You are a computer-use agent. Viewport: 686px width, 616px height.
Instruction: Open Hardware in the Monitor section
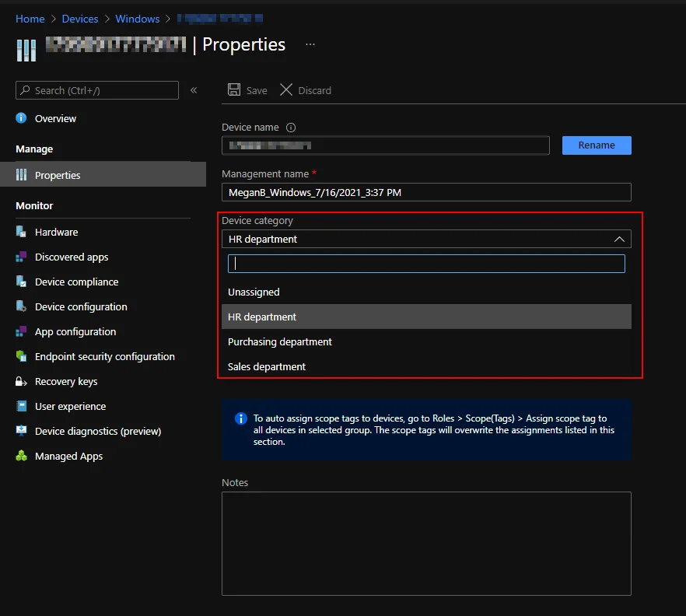tap(57, 232)
